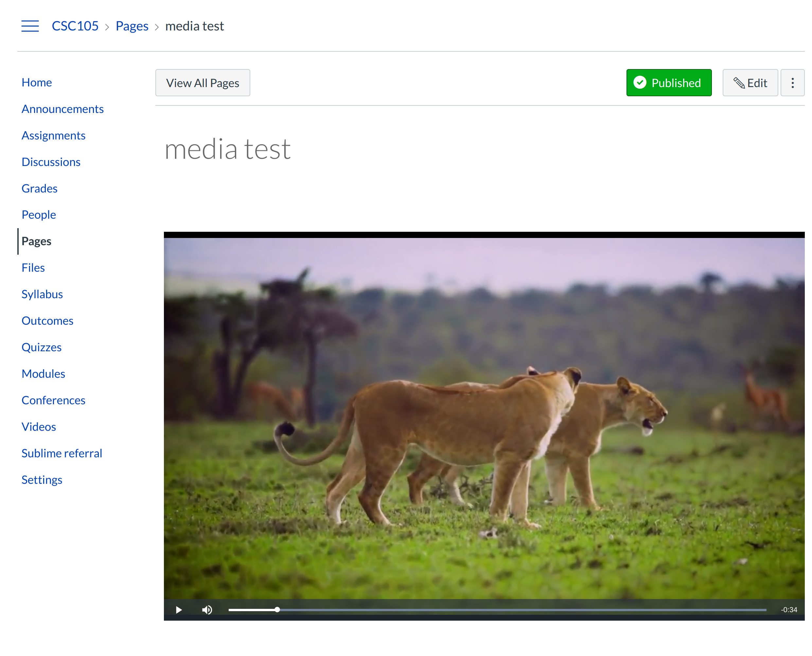Navigate to Announcements
The height and width of the screenshot is (656, 812).
click(62, 109)
